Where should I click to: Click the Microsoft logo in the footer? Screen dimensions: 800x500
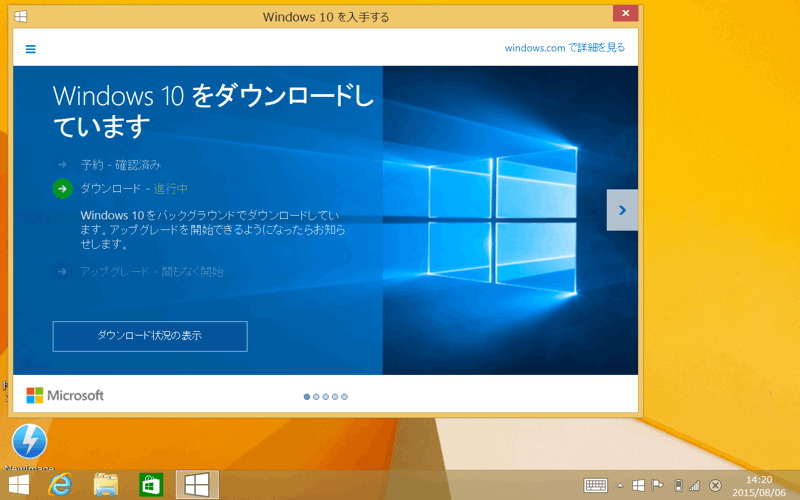(65, 395)
